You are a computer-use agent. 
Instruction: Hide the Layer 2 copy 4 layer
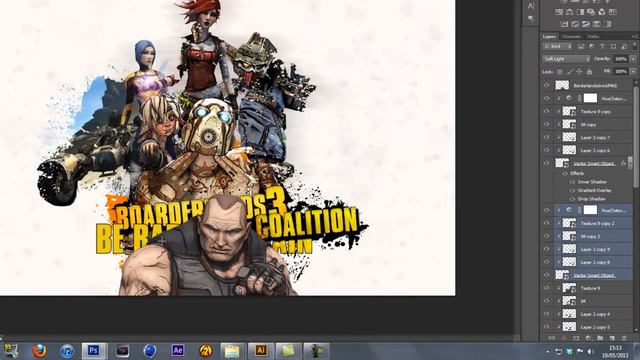[547, 314]
